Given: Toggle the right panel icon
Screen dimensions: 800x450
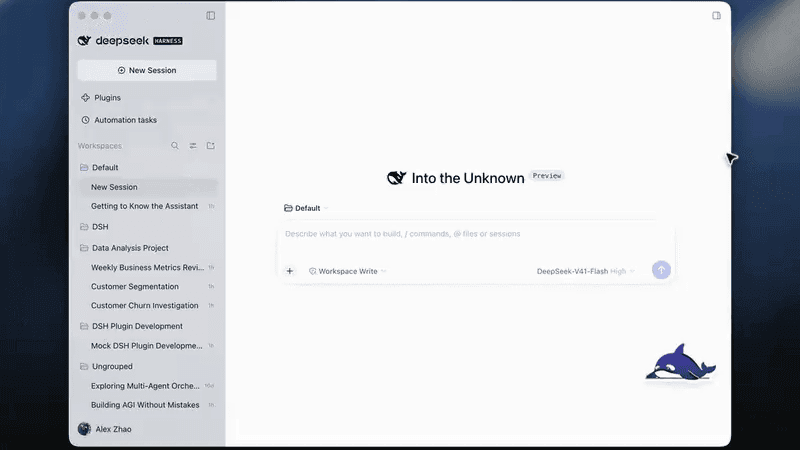Looking at the screenshot, I should (716, 16).
